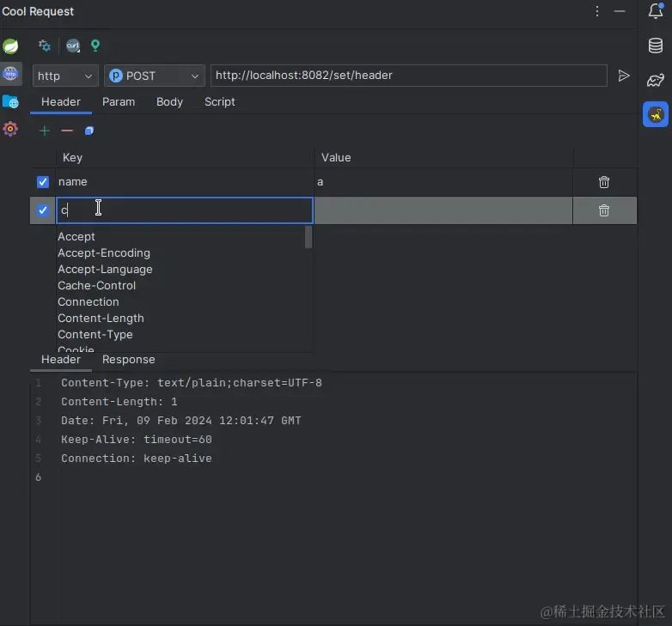
Task: Click the green location pin icon
Action: pos(95,46)
